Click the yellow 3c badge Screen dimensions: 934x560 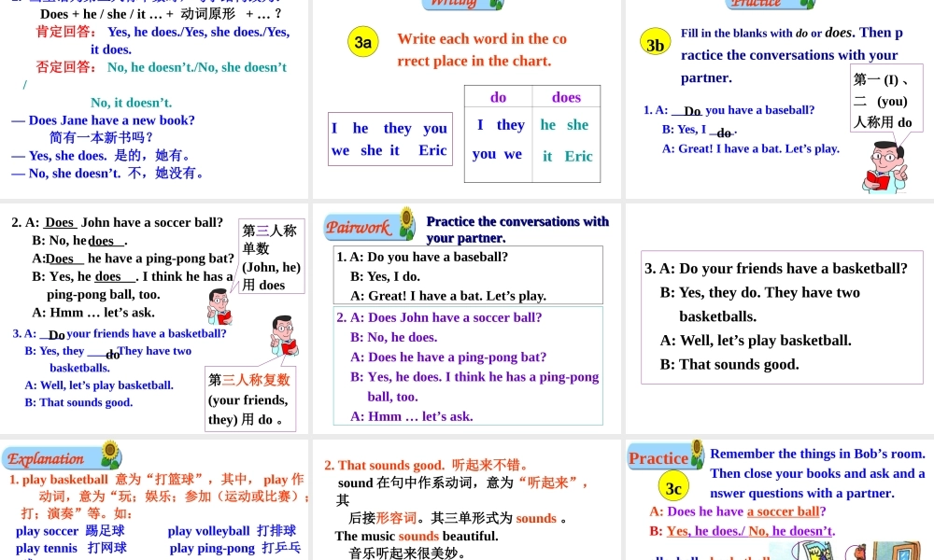tap(673, 487)
